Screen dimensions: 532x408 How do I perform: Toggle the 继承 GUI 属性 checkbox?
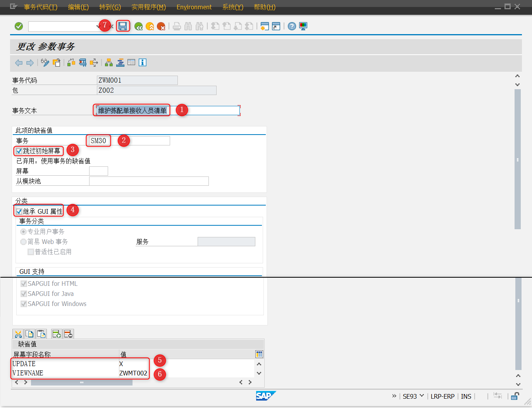19,211
